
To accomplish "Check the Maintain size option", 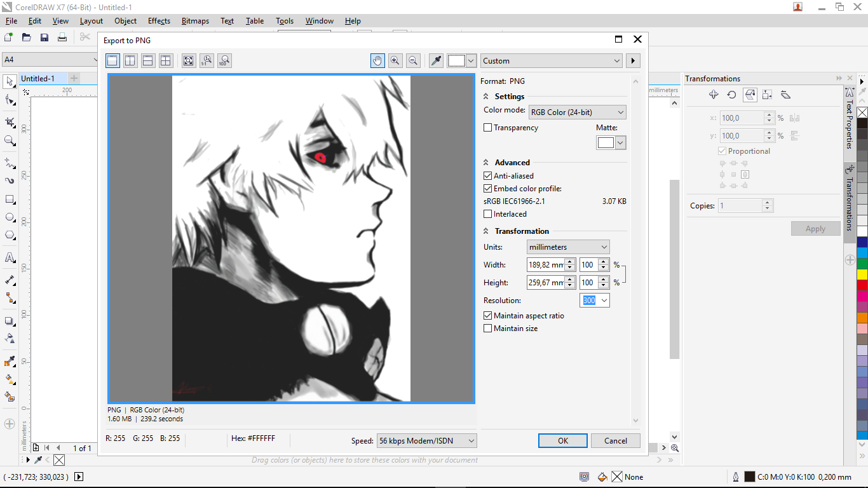I will pyautogui.click(x=488, y=329).
